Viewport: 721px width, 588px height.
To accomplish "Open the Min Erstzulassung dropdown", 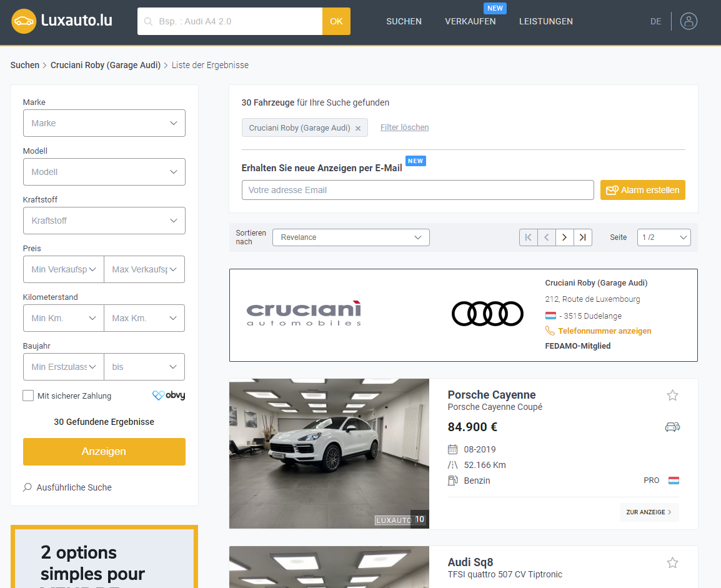I will (x=64, y=367).
